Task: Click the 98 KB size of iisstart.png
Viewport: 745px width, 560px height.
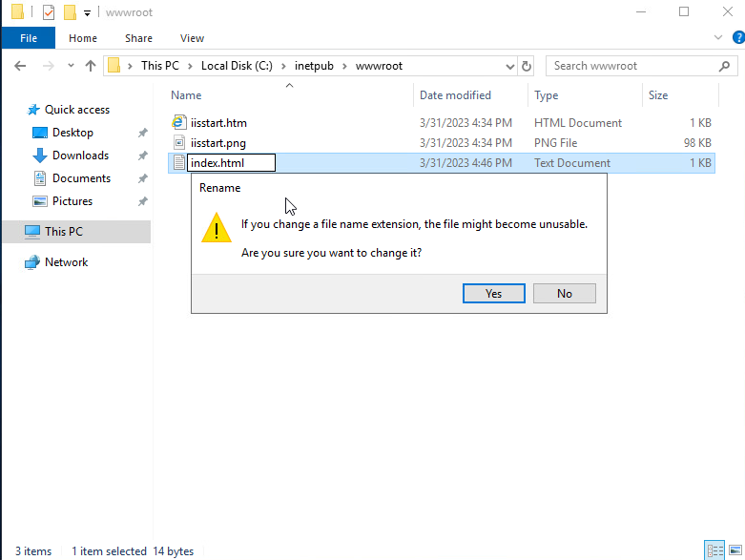Action: point(697,143)
